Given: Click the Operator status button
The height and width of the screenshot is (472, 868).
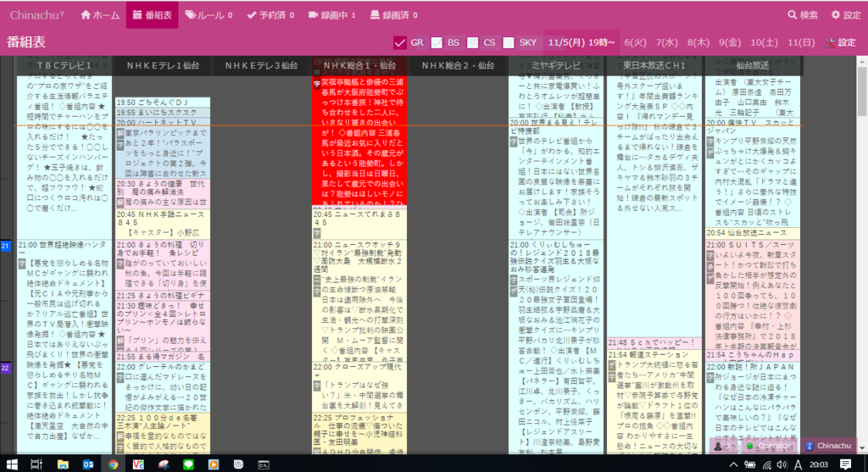Looking at the screenshot, I should click(770, 446).
